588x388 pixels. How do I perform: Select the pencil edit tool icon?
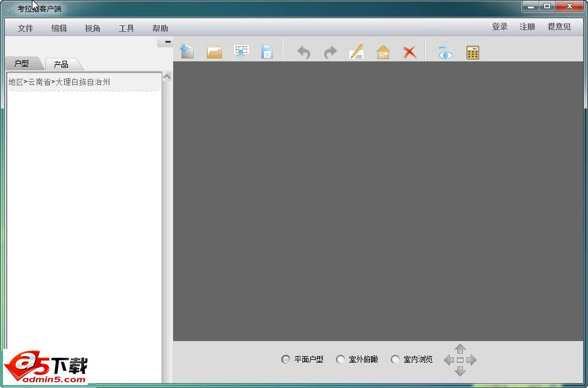[357, 52]
